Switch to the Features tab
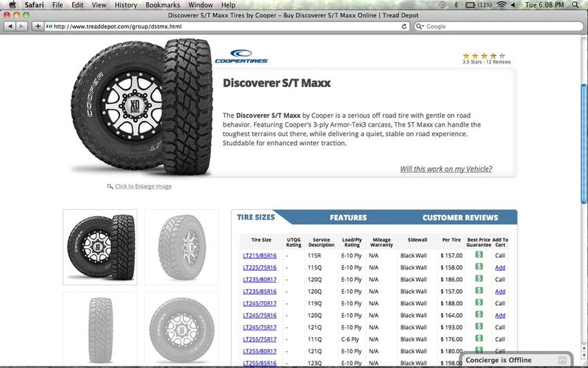This screenshot has height=368, width=588. click(x=348, y=217)
